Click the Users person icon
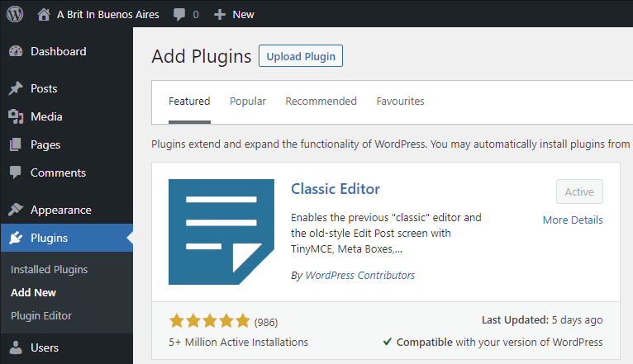This screenshot has width=633, height=364. tap(16, 347)
